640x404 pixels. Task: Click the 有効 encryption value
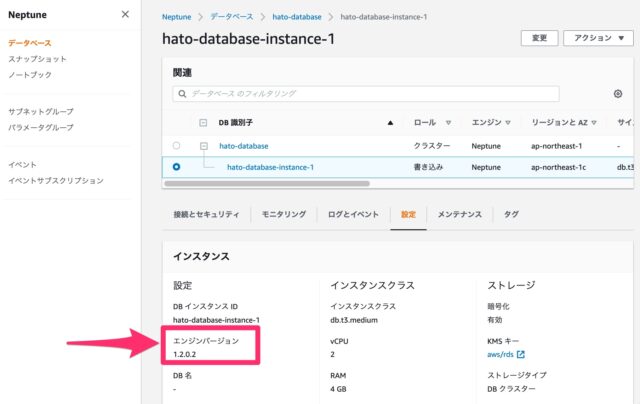(494, 320)
